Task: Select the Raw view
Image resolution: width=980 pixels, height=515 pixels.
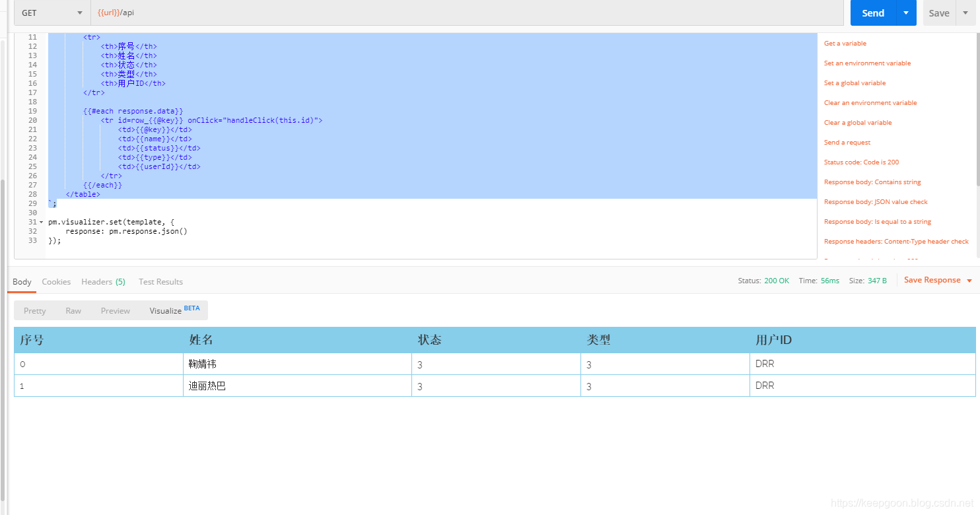Action: pos(73,311)
